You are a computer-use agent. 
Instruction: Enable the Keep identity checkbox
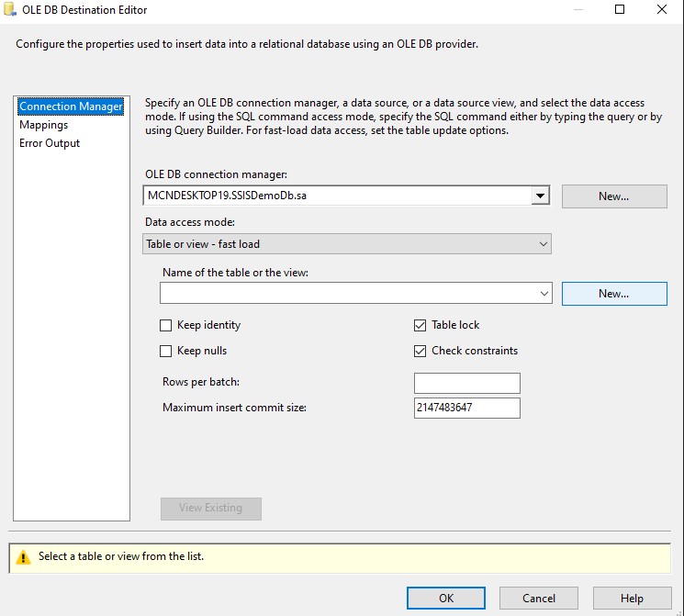[166, 325]
